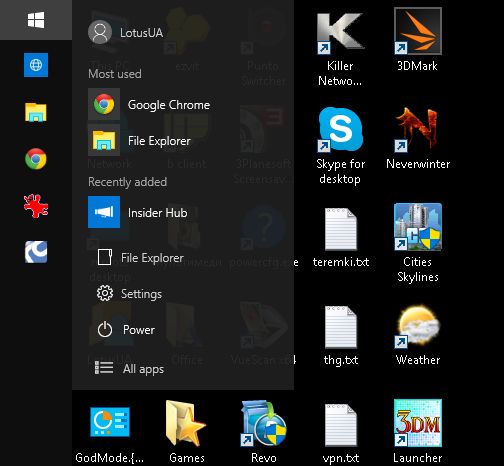Launch Revo uninstaller shortcut
Viewport: 504px width, 466px height.
click(x=264, y=431)
